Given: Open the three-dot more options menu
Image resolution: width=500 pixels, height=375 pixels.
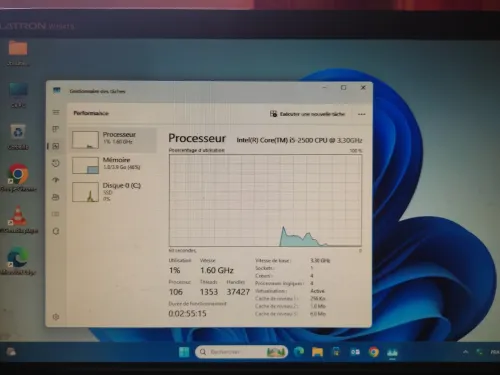Looking at the screenshot, I should [x=362, y=114].
